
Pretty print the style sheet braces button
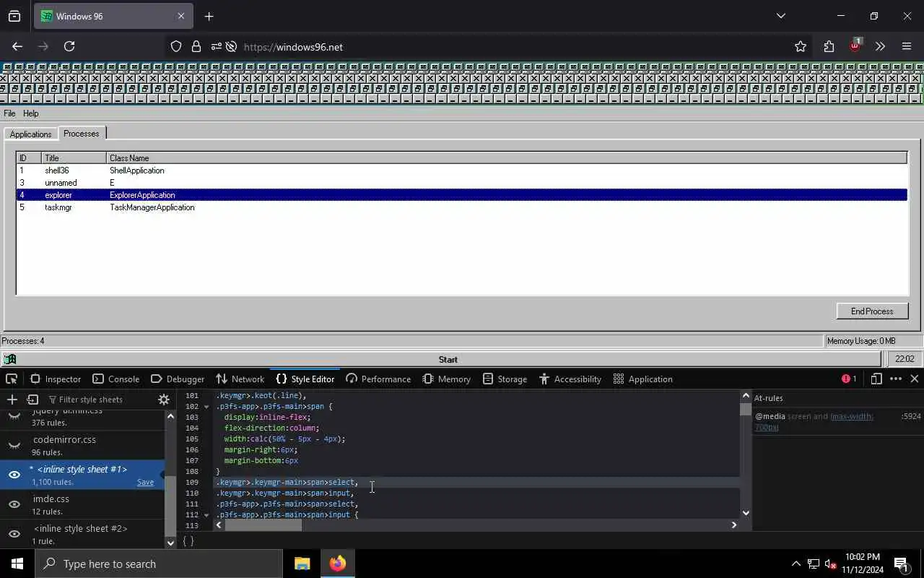[188, 540]
